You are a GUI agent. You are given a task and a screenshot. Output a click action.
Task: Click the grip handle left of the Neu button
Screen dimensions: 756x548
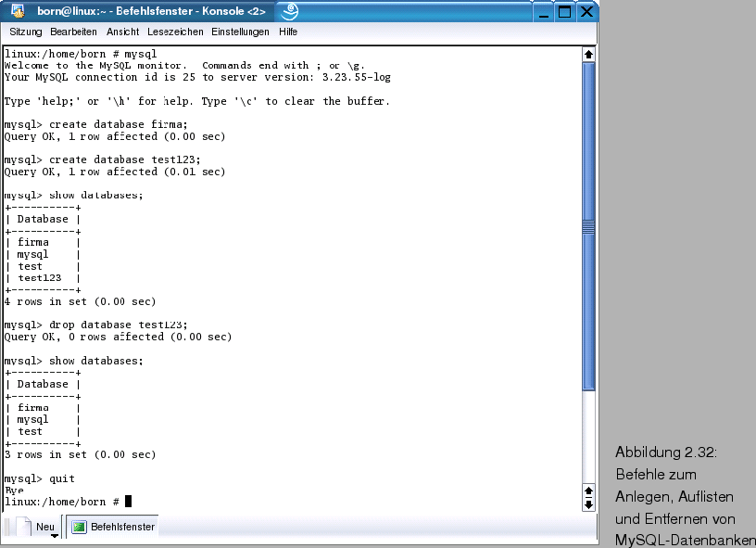pos(5,525)
